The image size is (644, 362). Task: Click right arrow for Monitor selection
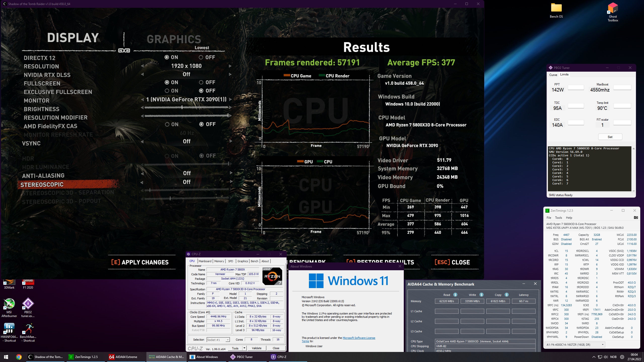230,100
